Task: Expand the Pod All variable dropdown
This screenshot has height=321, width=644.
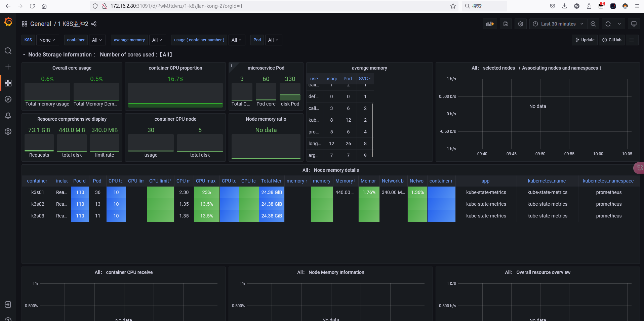Action: (273, 40)
